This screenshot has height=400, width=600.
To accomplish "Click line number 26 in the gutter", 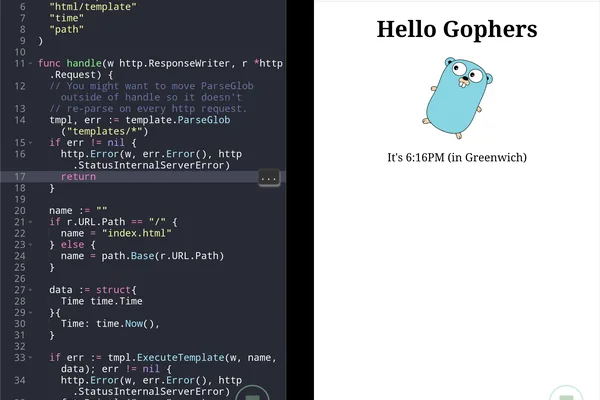I will (x=20, y=279).
